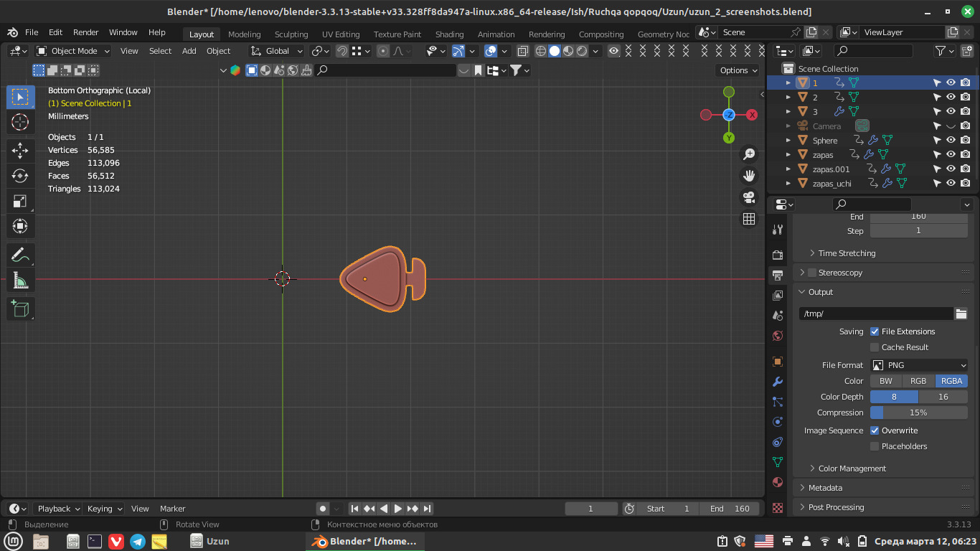980x551 pixels.
Task: Jump to the timeline end frame
Action: [427, 509]
